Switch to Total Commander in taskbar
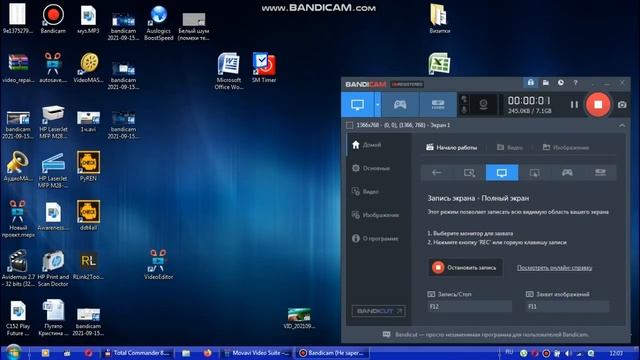 [138, 353]
